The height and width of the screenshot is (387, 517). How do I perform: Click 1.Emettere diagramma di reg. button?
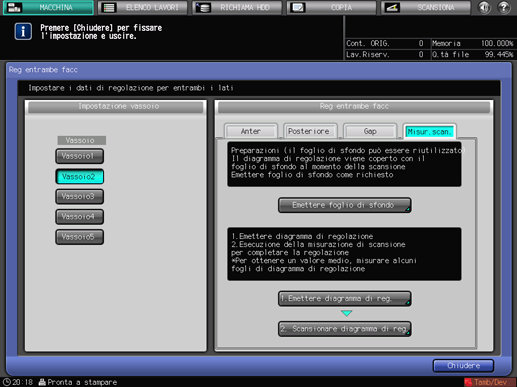345,299
